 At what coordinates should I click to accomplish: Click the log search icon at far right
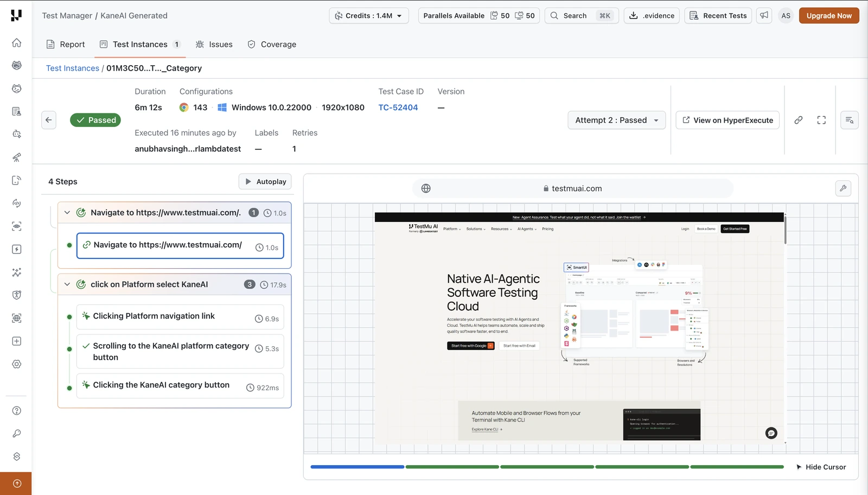point(850,120)
